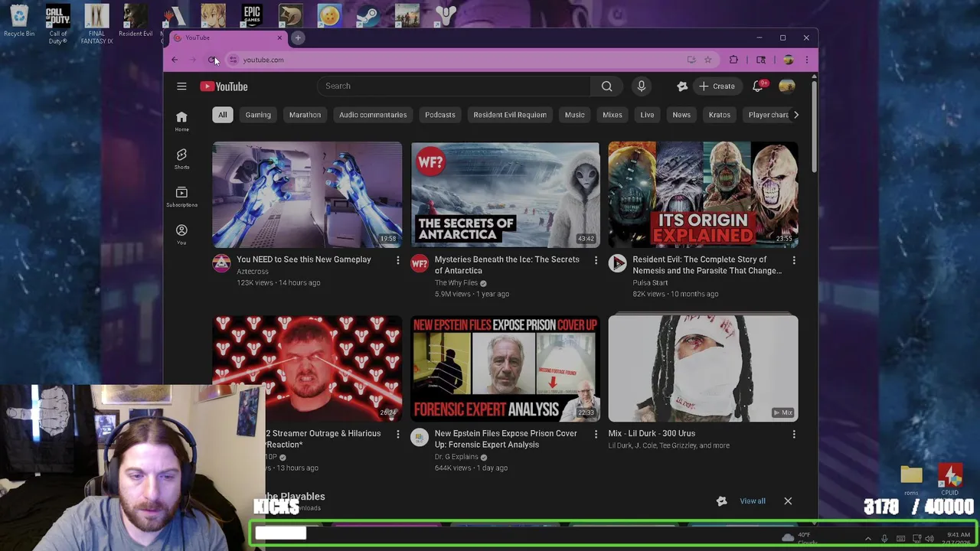The image size is (980, 551).
Task: Bookmark this page with the star
Action: pyautogui.click(x=708, y=60)
